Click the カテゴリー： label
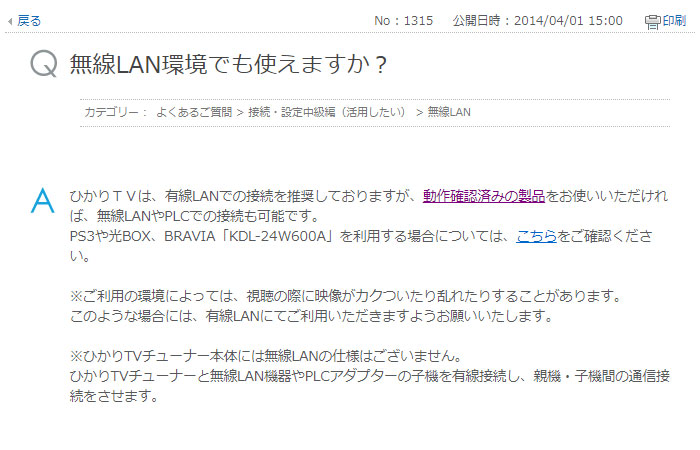 (116, 112)
